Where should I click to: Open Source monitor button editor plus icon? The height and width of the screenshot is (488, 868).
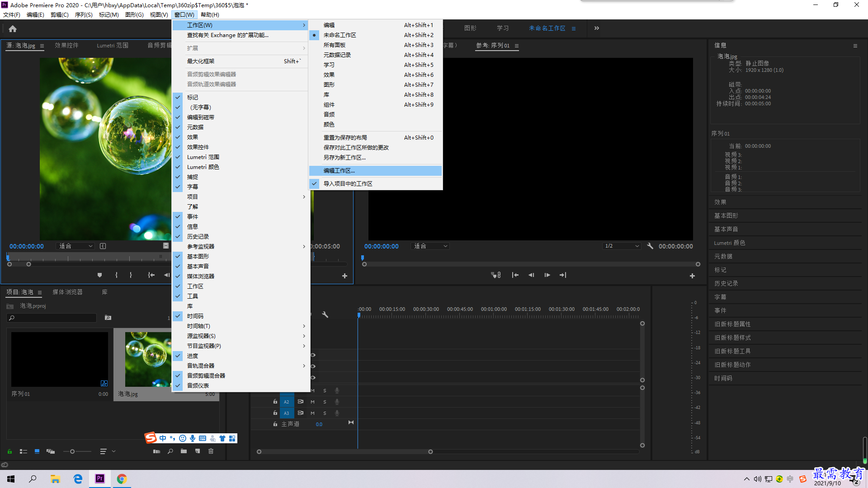[x=344, y=276]
